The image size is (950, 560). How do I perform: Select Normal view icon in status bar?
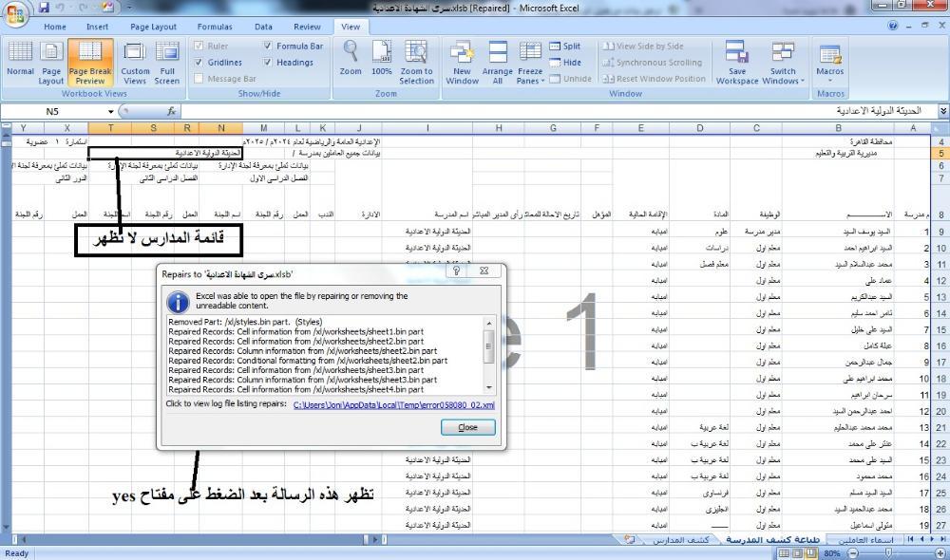coord(784,553)
